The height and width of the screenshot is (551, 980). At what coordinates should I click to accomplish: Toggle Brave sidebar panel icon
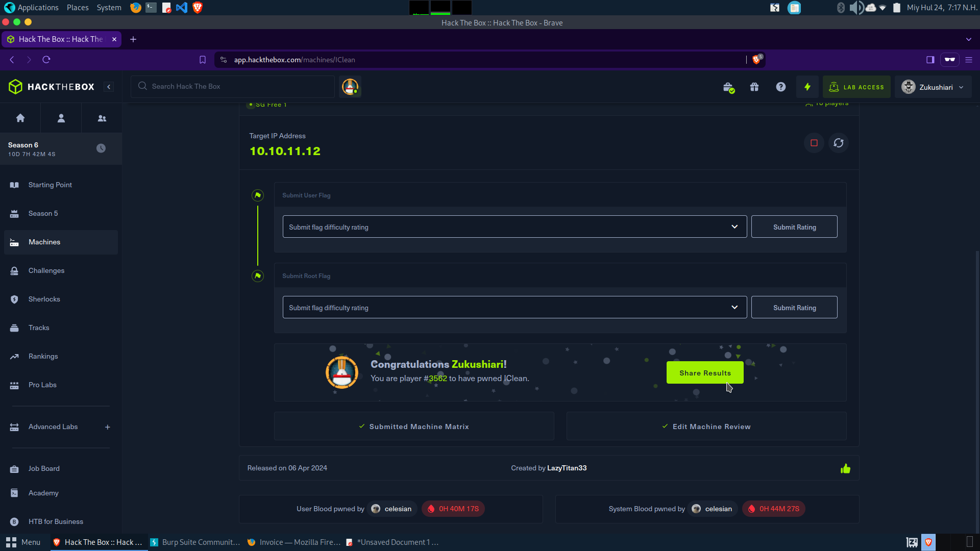click(x=930, y=60)
